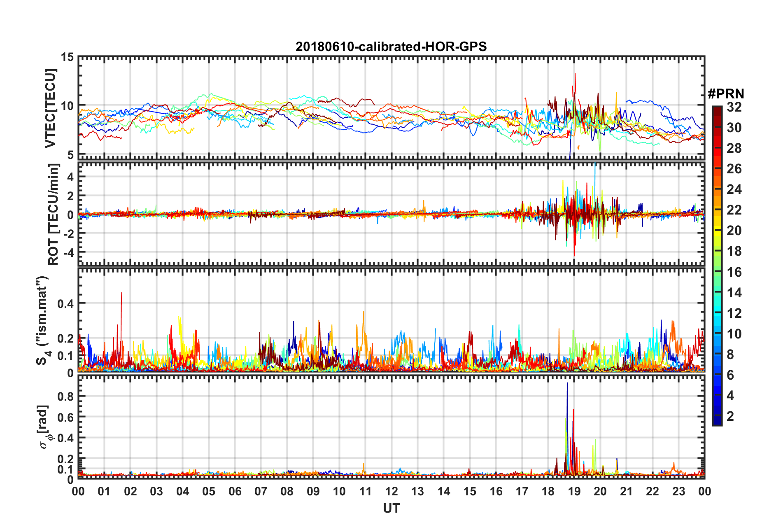
Task: Click the VTEC axis tick label "15"
Action: coord(67,57)
